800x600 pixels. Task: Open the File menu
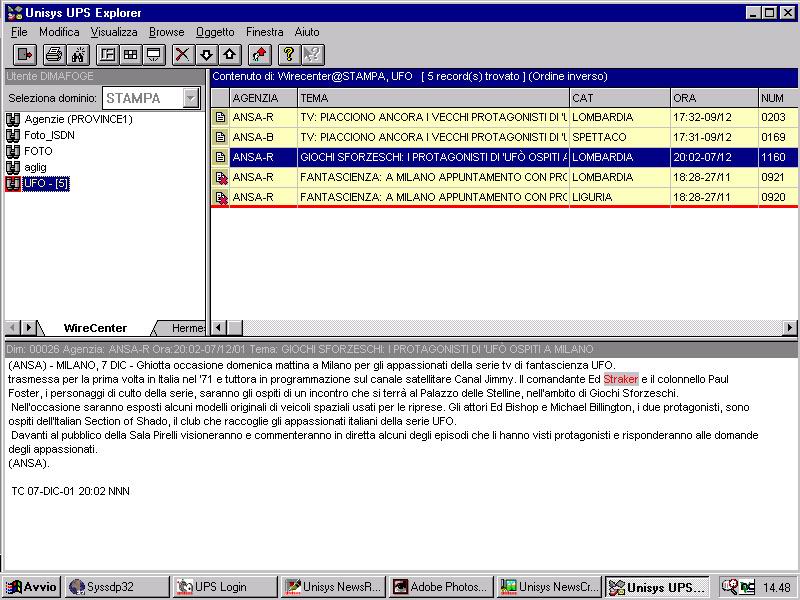19,32
